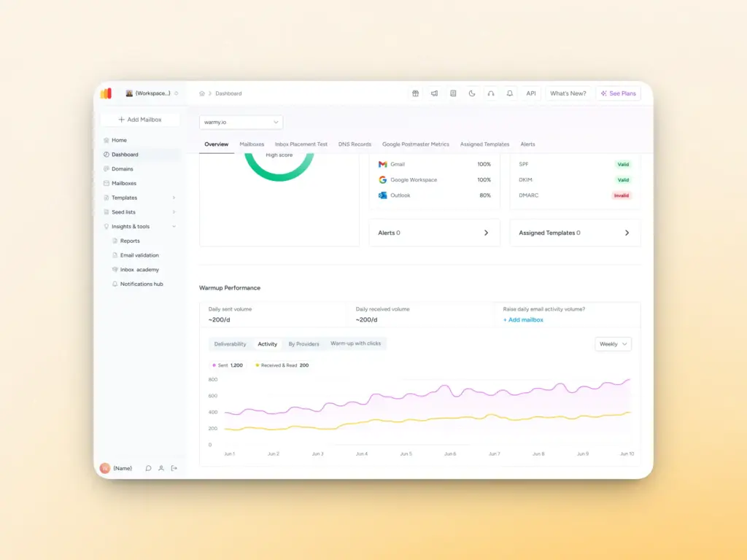Open the warmy.io mailbox selector dropdown
This screenshot has height=560, width=747.
[241, 122]
